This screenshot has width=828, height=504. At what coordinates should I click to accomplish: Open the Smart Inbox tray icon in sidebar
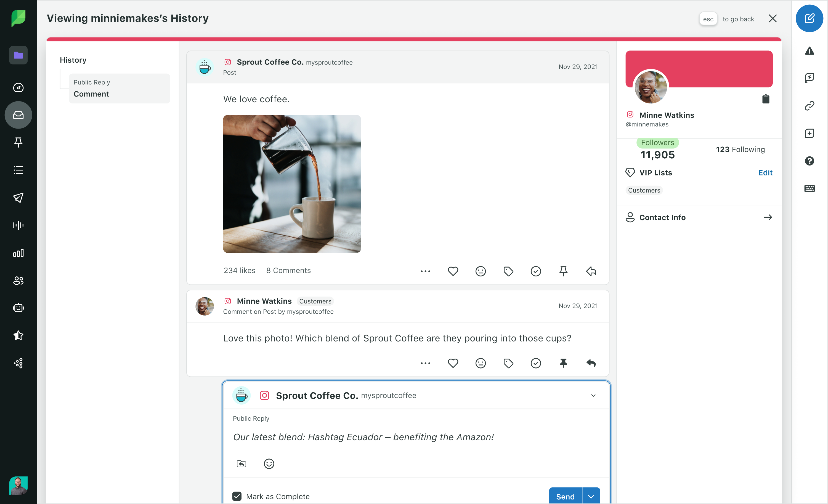click(18, 115)
